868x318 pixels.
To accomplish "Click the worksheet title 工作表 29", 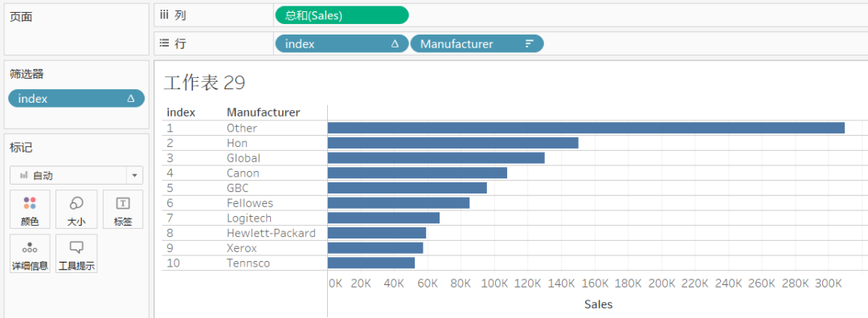I will point(204,83).
